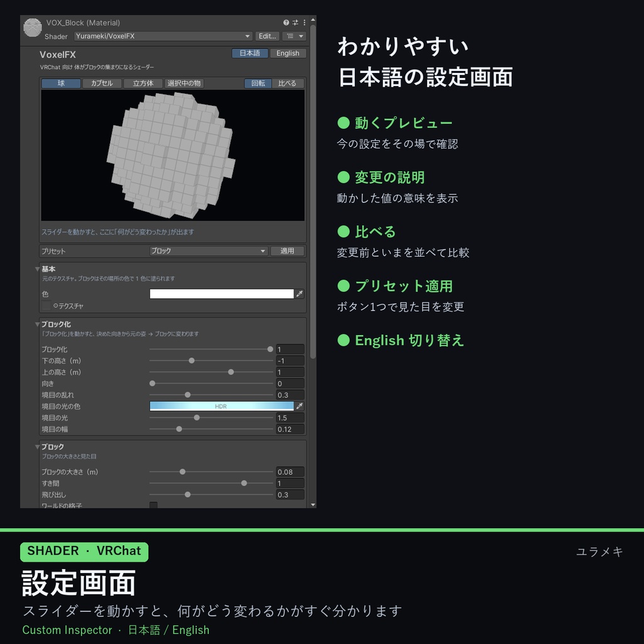644x644 pixels.
Task: Click the 飛び出し value field 0.3
Action: click(290, 495)
